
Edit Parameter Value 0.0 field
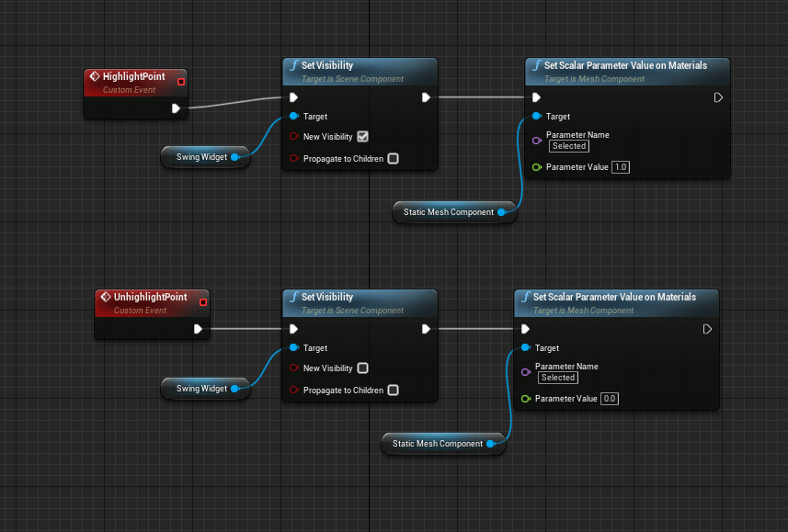[x=609, y=399]
